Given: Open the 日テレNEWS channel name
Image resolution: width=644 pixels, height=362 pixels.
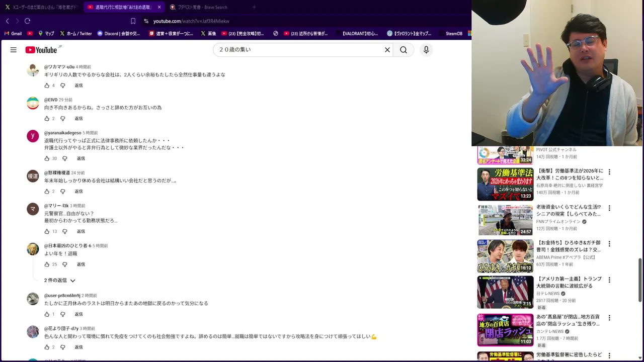Looking at the screenshot, I should [548, 294].
